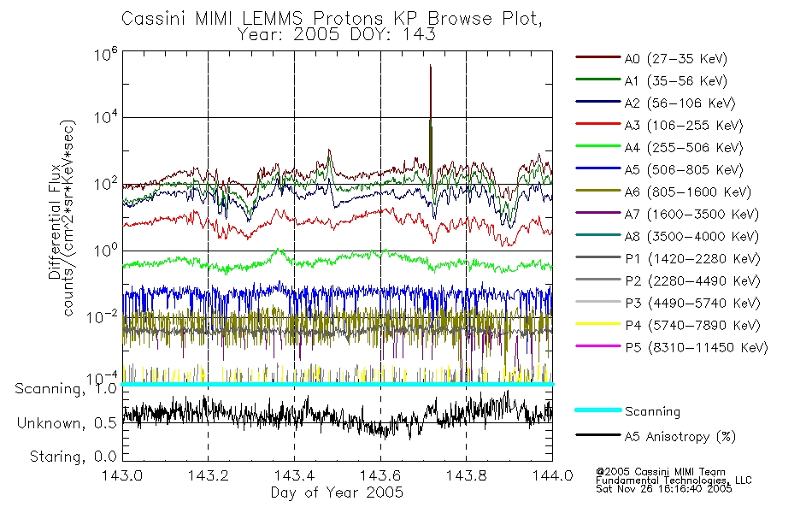Click the Unknown, 0.5 axis label

67,423
